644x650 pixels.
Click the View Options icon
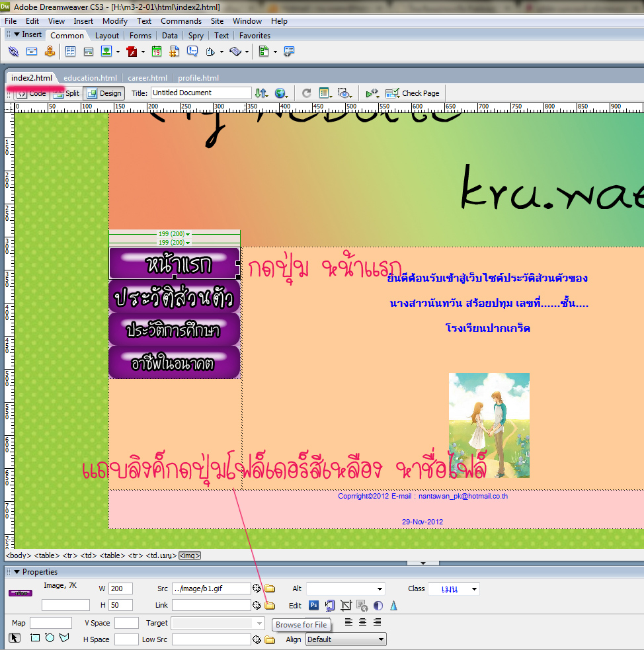325,93
